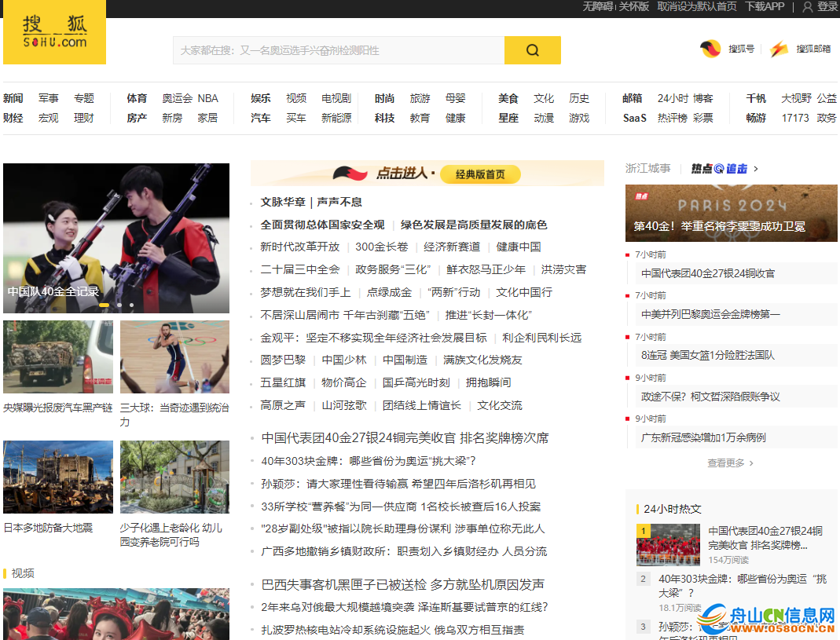Click 取消设为默认首页 in the top bar
The height and width of the screenshot is (640, 840).
[x=696, y=6]
